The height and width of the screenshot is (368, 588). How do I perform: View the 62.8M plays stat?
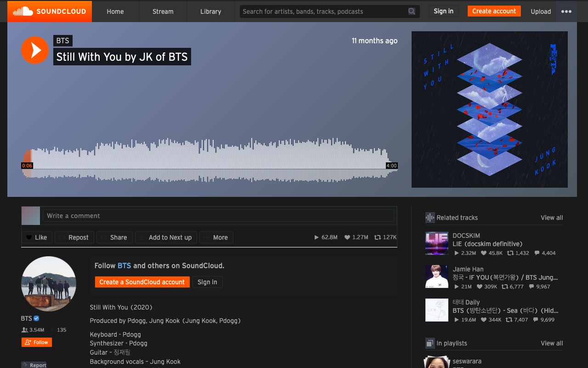[x=326, y=237]
